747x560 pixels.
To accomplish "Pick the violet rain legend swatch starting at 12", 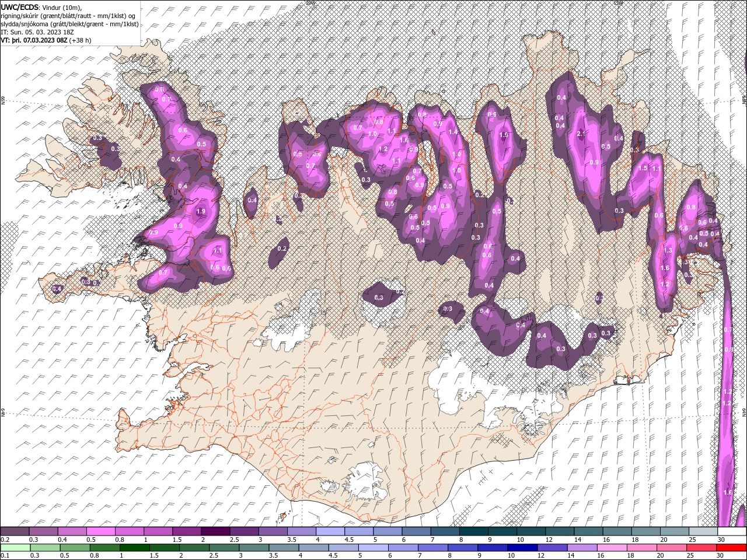I will 552,548.
